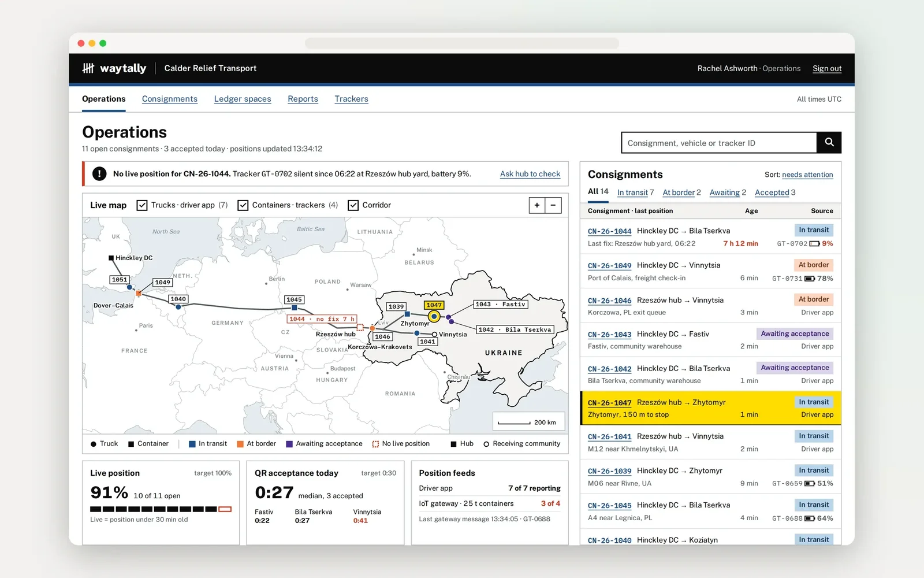Click the waytally logo icon
Screen dimensions: 924x578
click(88, 68)
